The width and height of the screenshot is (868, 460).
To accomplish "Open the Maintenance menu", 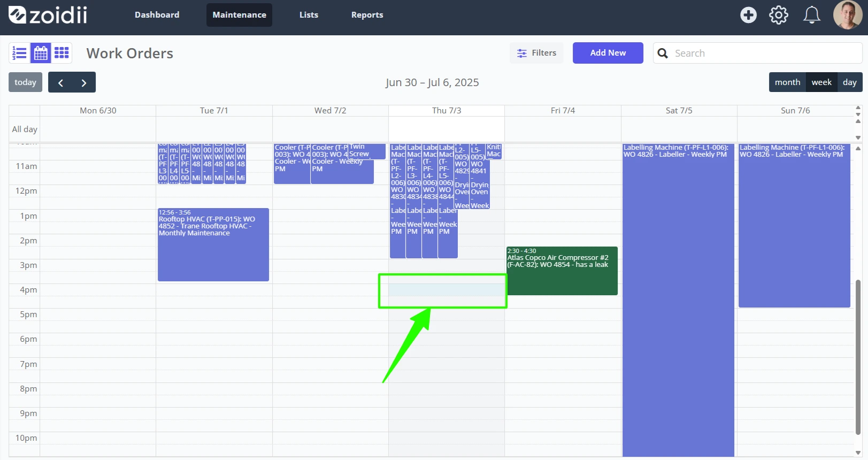I will 239,15.
